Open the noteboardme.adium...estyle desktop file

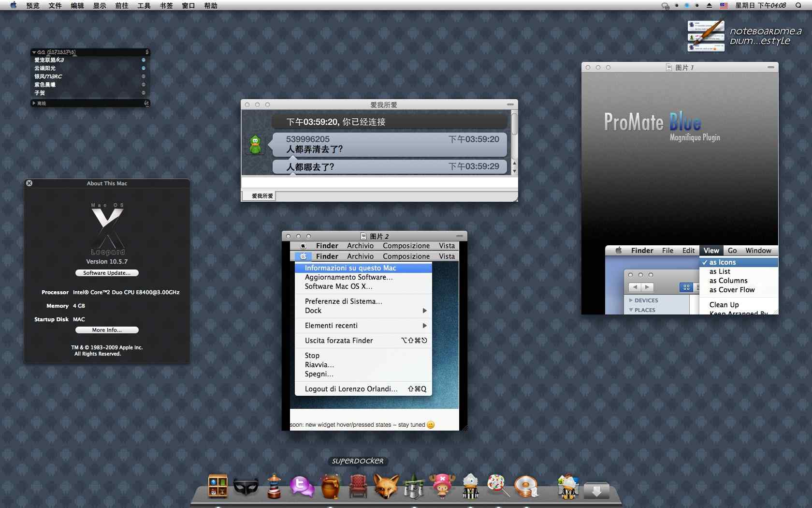pyautogui.click(x=744, y=36)
